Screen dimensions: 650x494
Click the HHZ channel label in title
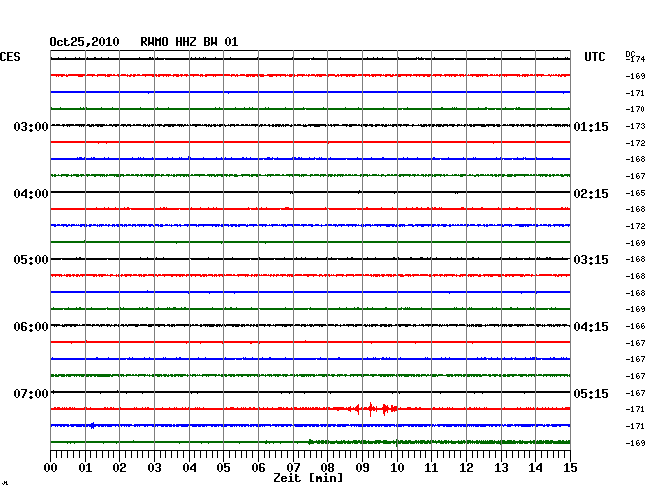(x=186, y=42)
